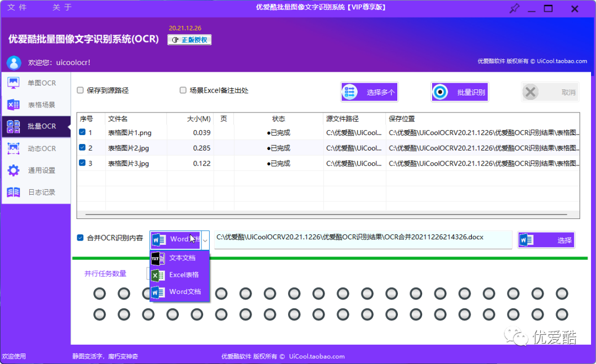Open the 单图OCR sidebar icon
This screenshot has width=596, height=364.
tap(13, 83)
